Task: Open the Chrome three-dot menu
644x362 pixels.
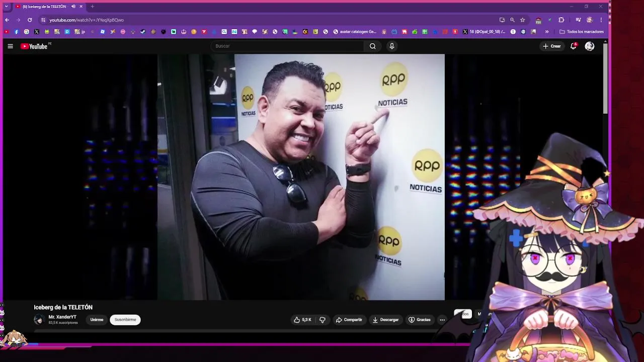Action: tap(601, 20)
